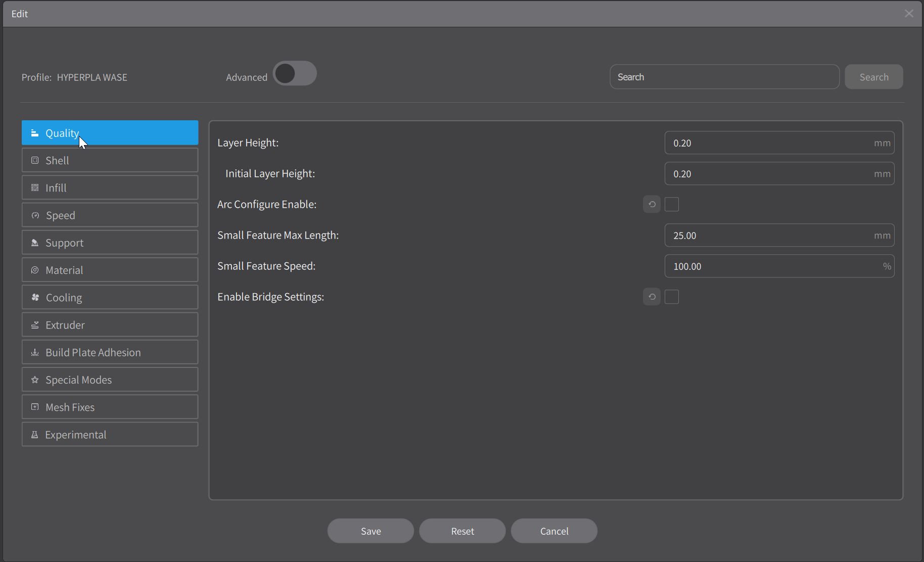924x562 pixels.
Task: Click the Support icon in sidebar
Action: 34,242
